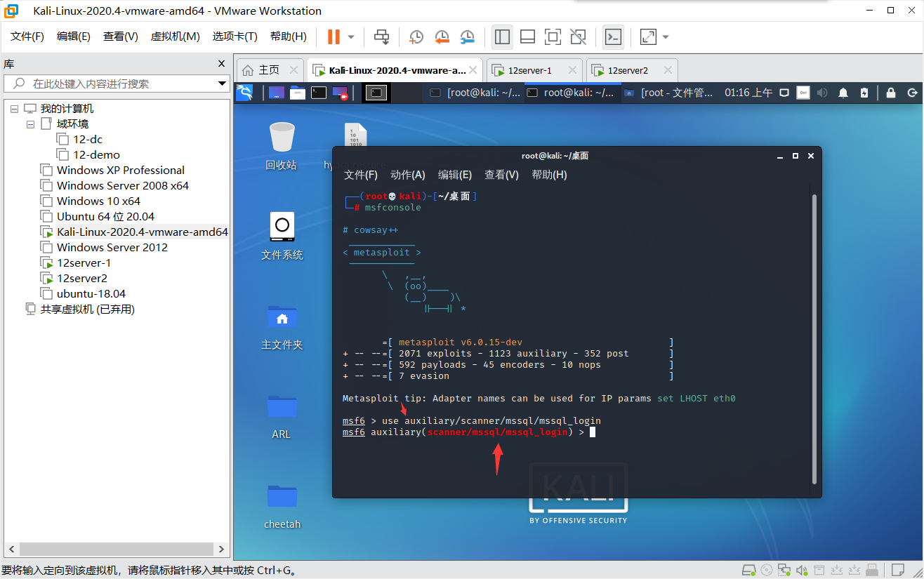Close the 12server-1 tab
924x579 pixels.
pos(572,70)
